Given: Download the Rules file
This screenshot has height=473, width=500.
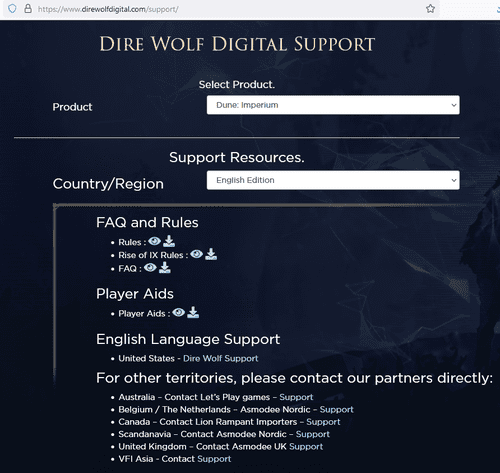Looking at the screenshot, I should [x=169, y=241].
